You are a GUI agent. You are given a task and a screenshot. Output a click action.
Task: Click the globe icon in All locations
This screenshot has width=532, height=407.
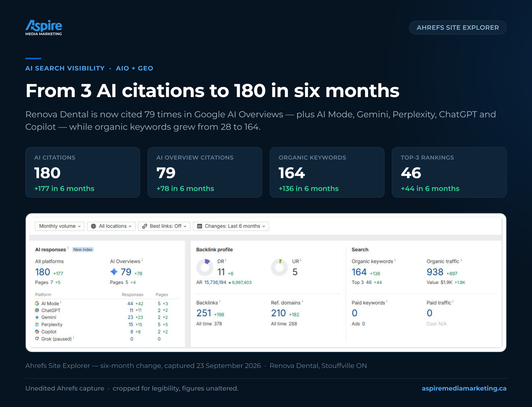tap(93, 226)
